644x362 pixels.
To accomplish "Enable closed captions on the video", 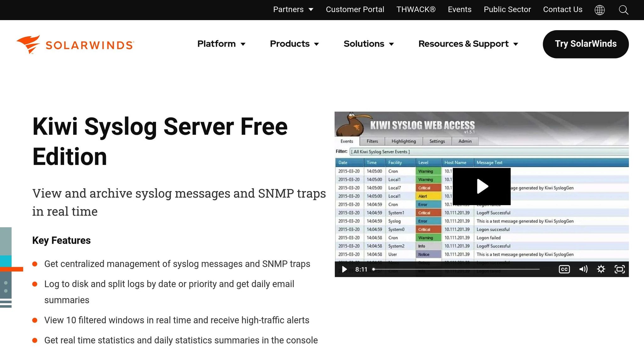I will [564, 269].
